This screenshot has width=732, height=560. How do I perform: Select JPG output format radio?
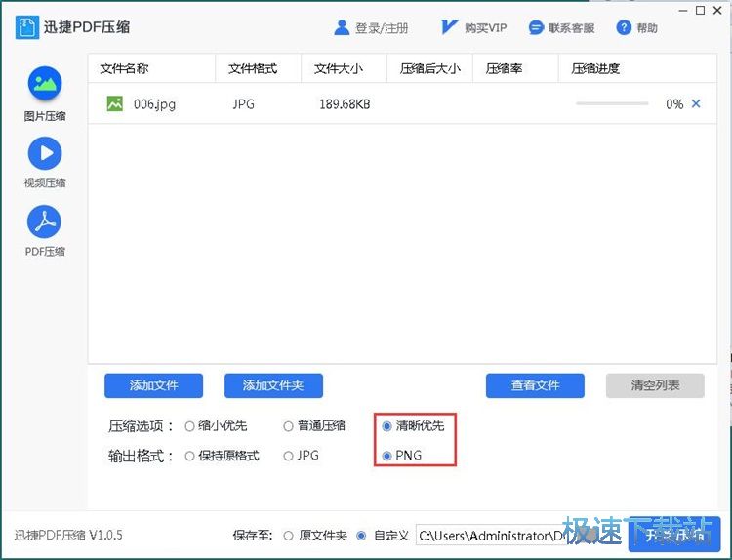coord(289,456)
